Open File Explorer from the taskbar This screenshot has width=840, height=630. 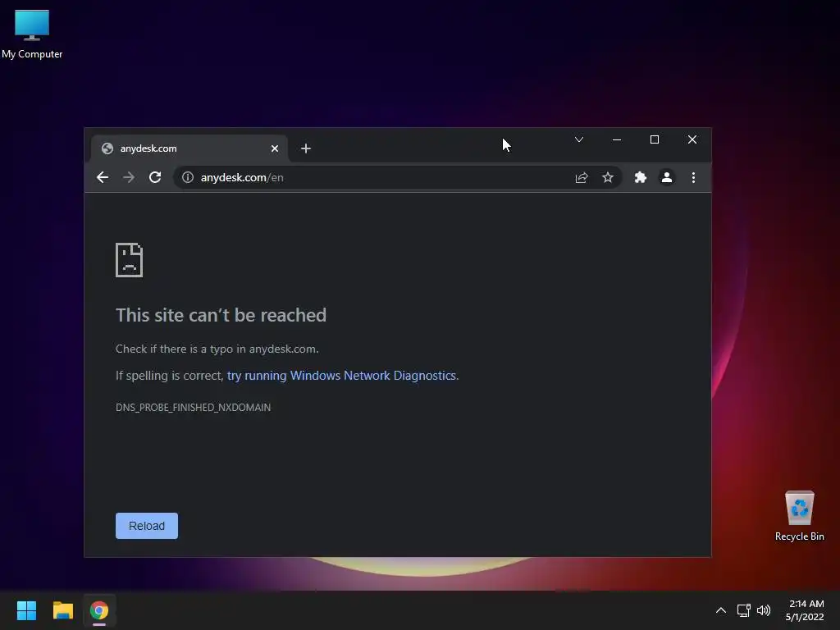pyautogui.click(x=62, y=610)
